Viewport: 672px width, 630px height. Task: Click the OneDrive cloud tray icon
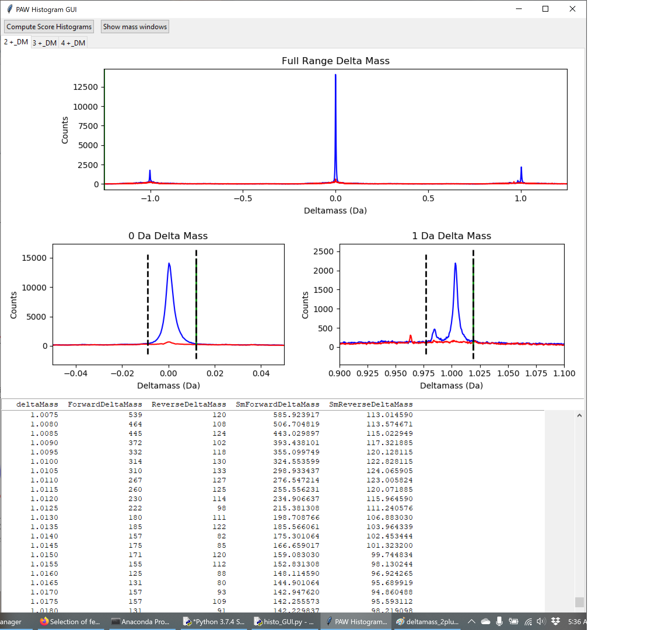point(485,621)
